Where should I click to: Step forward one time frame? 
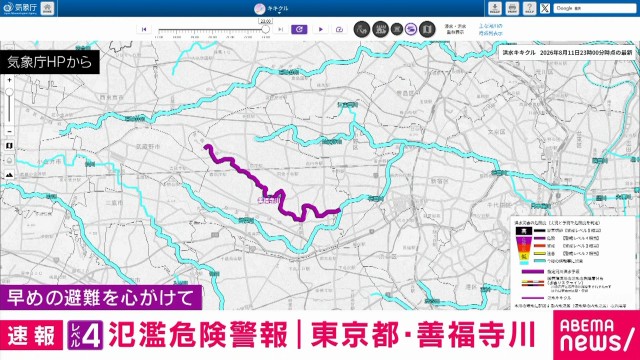tap(280, 29)
